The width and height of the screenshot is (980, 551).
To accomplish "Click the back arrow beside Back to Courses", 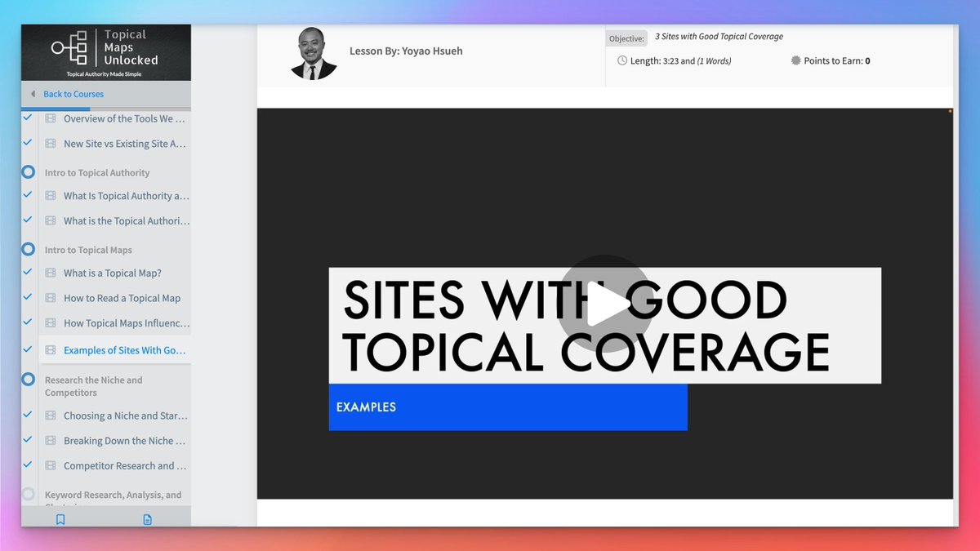I will 33,94.
